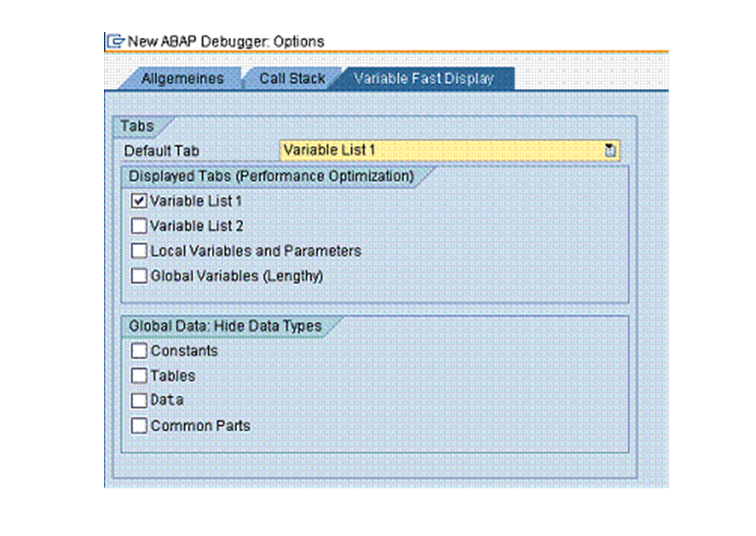756x536 pixels.
Task: Open the Default Tab dropdown list icon
Action: (x=610, y=151)
